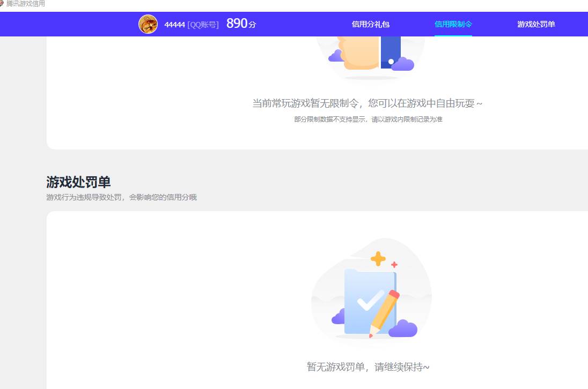
Task: Click the gold coin avatar icon
Action: tap(148, 24)
